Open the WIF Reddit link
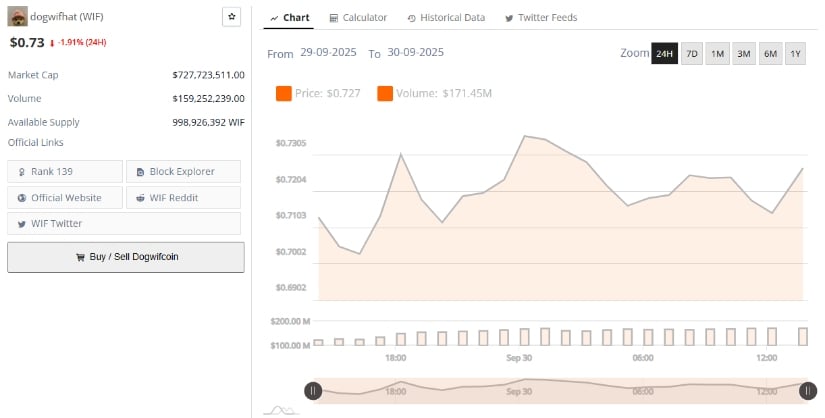The width and height of the screenshot is (825, 418). (183, 198)
